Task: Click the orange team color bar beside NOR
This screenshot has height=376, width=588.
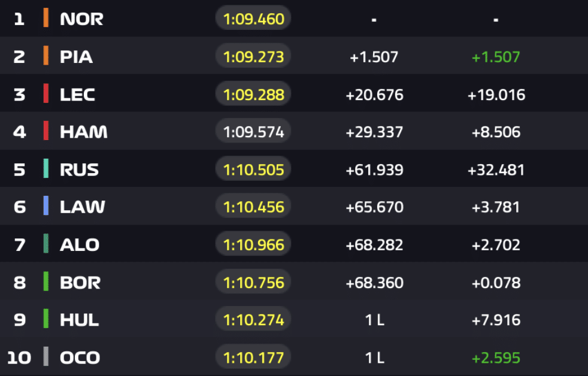Action: click(x=46, y=19)
